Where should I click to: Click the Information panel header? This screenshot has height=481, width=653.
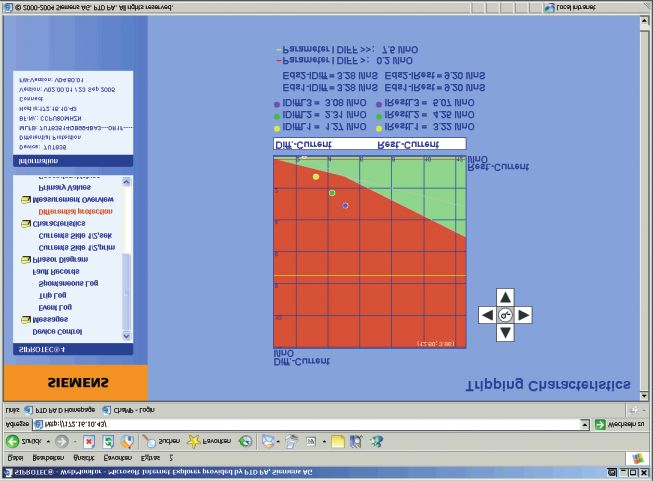(73, 161)
